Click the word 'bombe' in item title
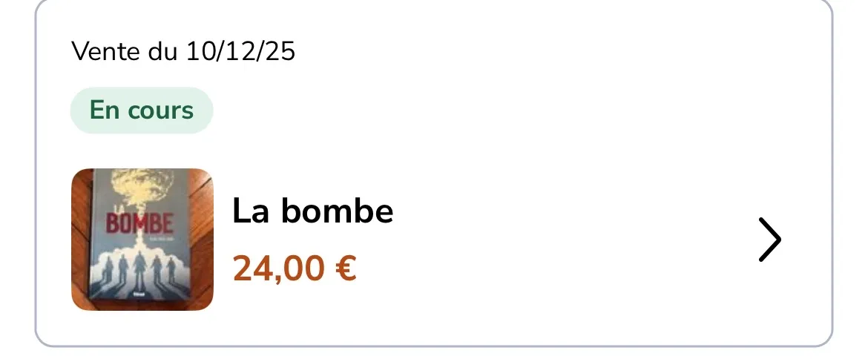868x359 pixels. [x=337, y=211]
